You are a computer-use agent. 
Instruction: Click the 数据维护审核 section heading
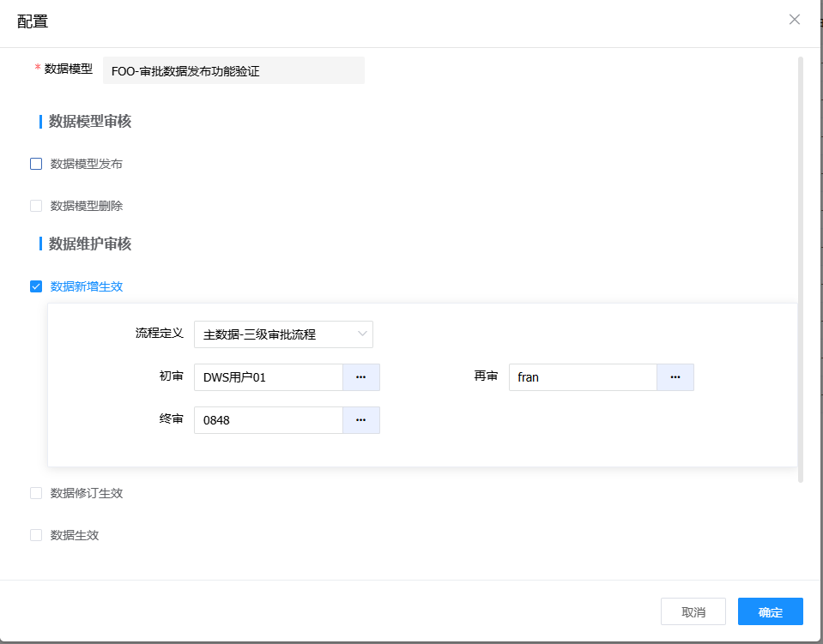(90, 244)
